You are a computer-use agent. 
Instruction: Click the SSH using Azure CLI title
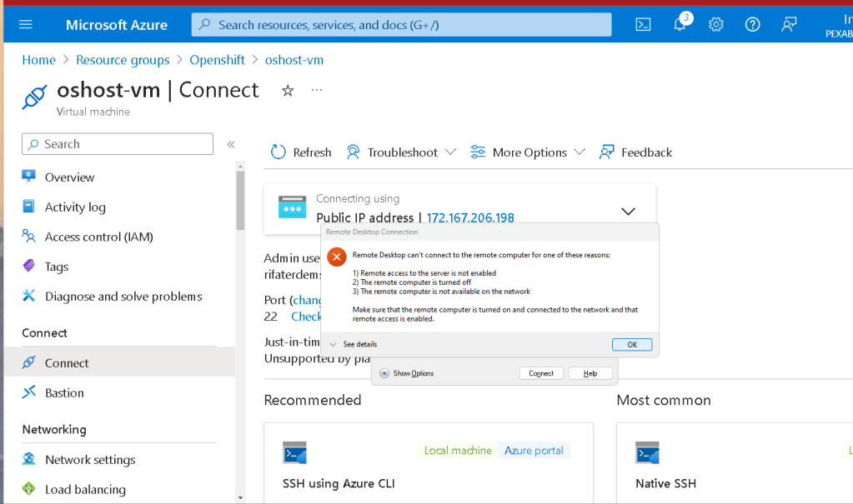coord(339,483)
